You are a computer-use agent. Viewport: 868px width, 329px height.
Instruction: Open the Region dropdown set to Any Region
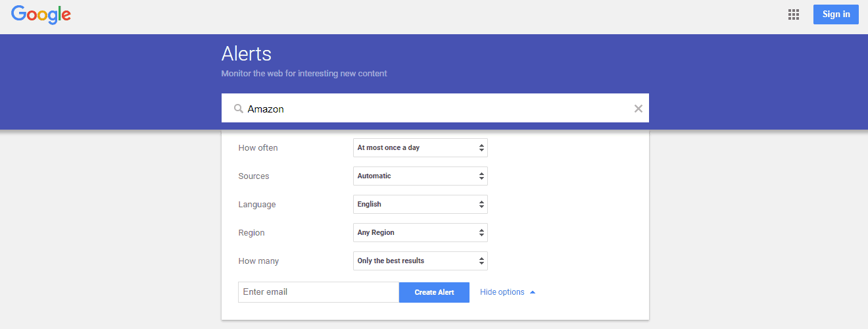coord(420,233)
